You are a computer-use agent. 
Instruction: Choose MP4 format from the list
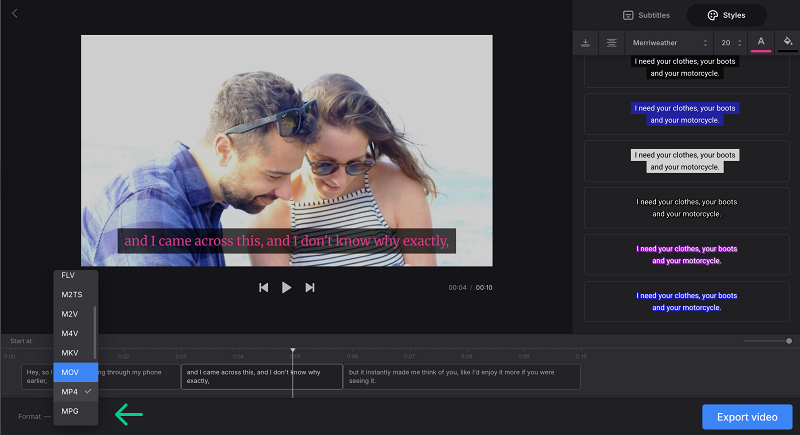tap(76, 392)
